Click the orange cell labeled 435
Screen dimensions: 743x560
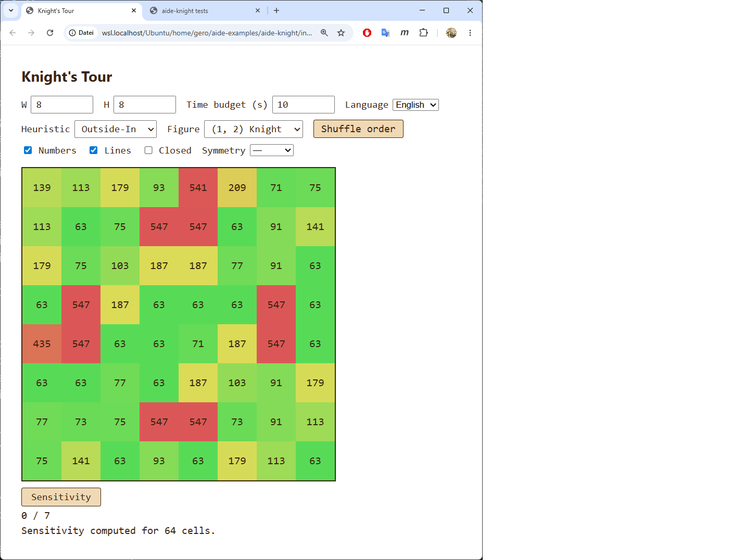(x=42, y=343)
